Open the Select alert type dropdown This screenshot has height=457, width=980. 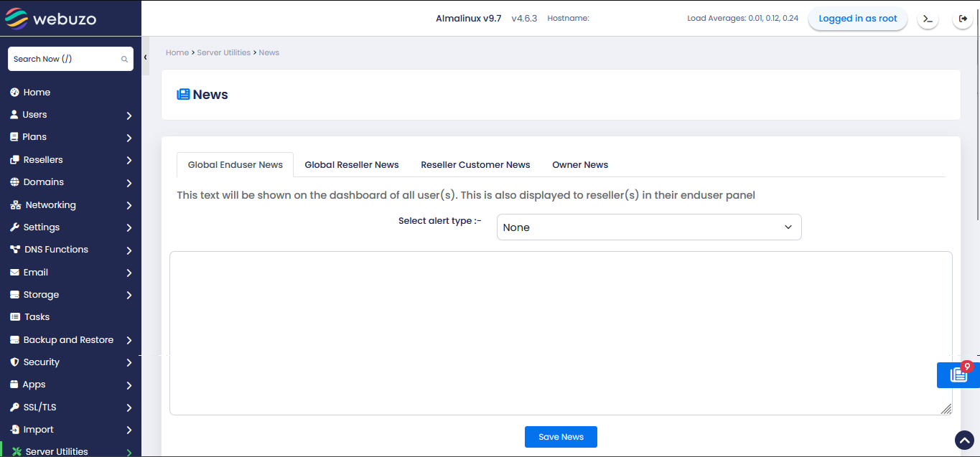(x=648, y=227)
